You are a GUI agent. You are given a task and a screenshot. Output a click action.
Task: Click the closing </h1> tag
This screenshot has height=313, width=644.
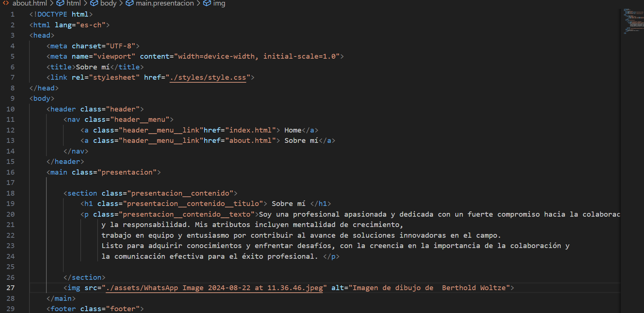(321, 204)
